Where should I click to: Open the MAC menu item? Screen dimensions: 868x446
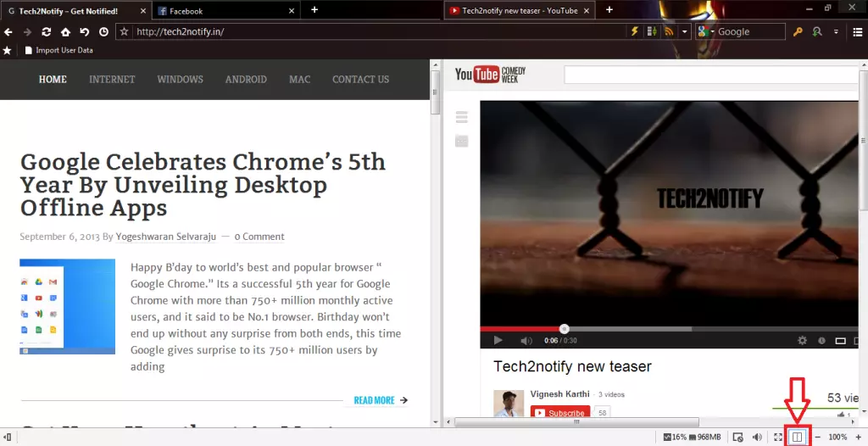point(299,79)
